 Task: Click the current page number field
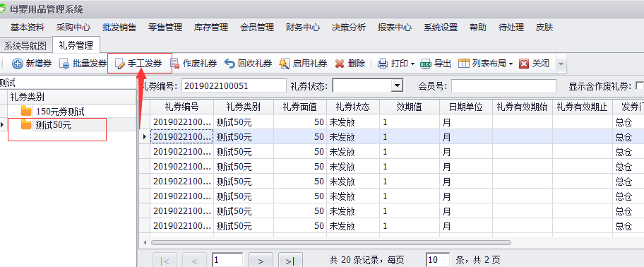[x=227, y=260]
